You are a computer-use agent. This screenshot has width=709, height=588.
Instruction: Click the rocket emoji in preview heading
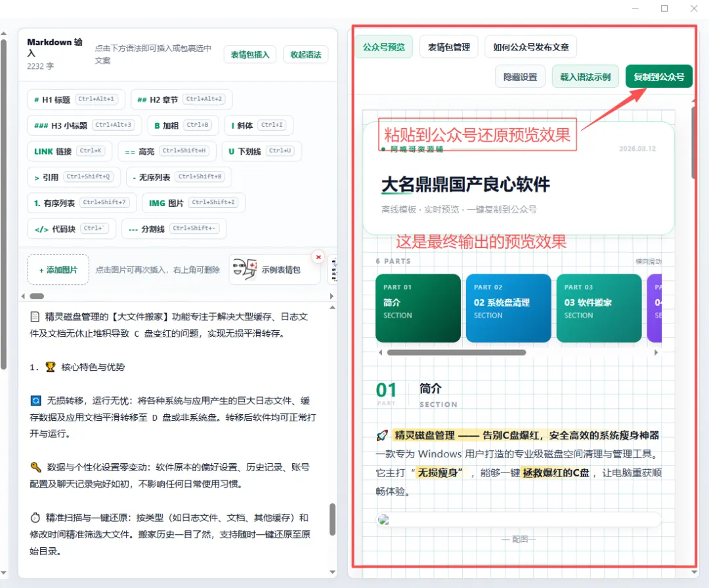(x=382, y=436)
